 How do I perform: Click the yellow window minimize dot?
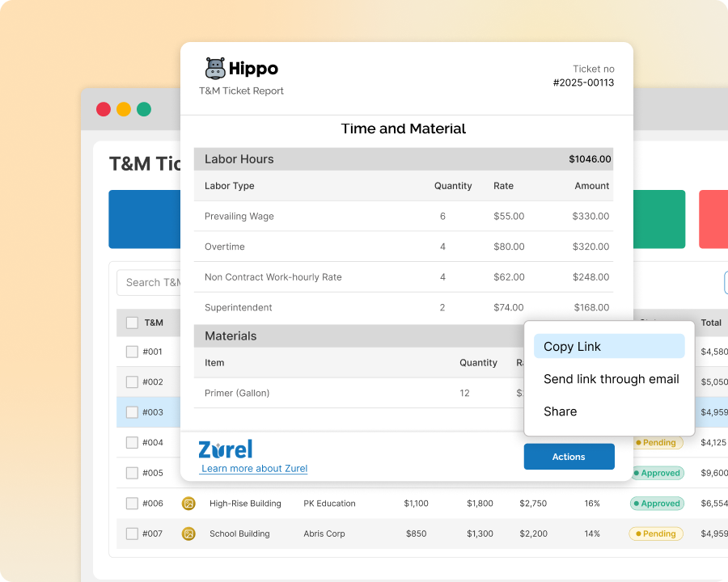tap(124, 109)
